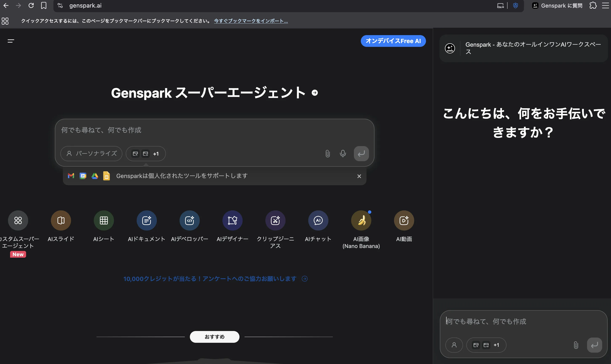Open the 10,000クレジット survey link
611x364 pixels.
tap(210, 279)
